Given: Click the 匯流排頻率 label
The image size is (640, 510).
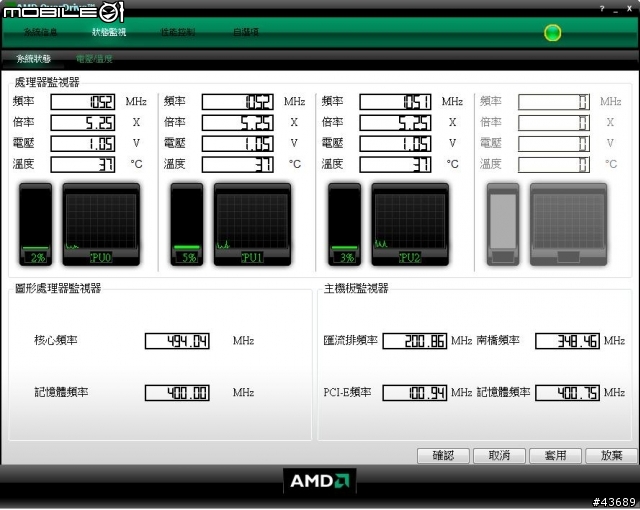Looking at the screenshot, I should point(351,340).
